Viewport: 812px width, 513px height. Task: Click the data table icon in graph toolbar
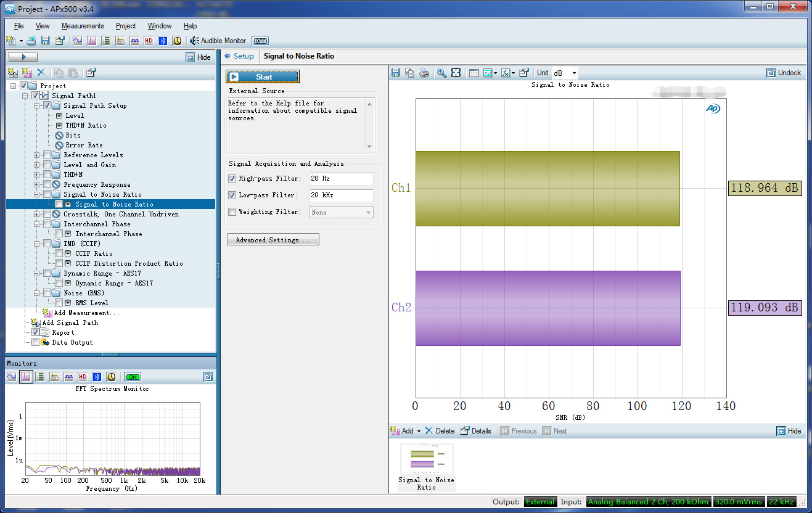pyautogui.click(x=474, y=73)
